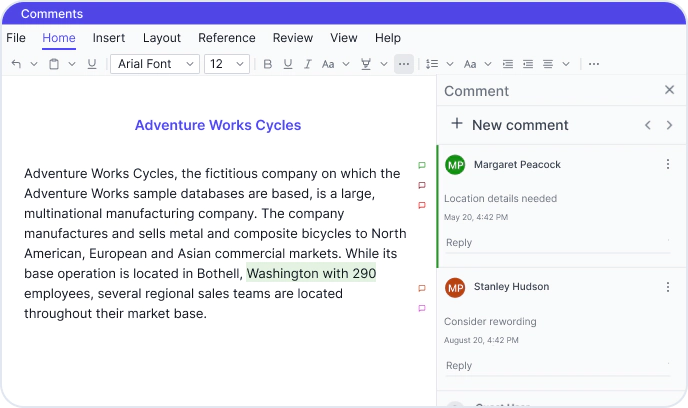This screenshot has width=688, height=408.
Task: Click the purple comment marker in margin
Action: 422,308
